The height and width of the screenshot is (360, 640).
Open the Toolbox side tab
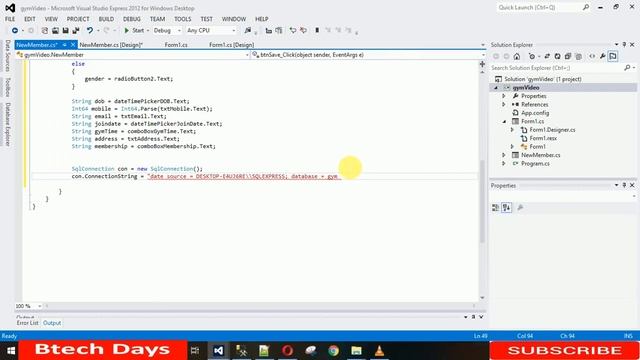coord(8,87)
